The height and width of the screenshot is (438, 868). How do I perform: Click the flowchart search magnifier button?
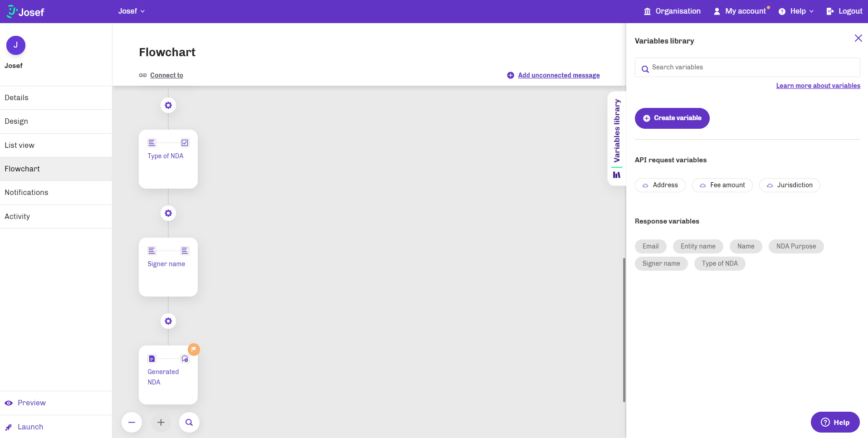point(189,422)
